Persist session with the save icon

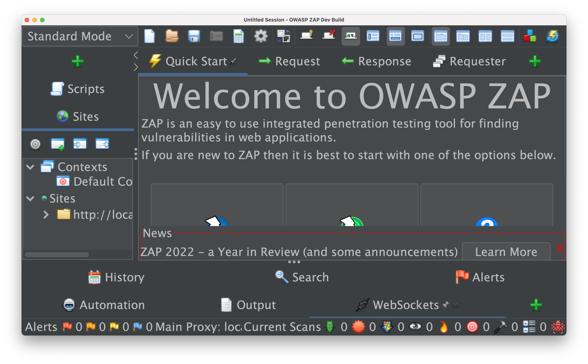(x=194, y=36)
